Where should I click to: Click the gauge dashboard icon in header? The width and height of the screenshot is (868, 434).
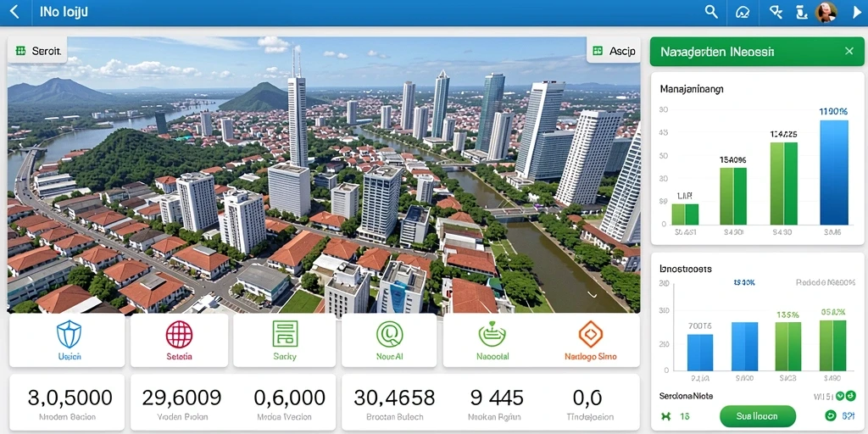743,12
